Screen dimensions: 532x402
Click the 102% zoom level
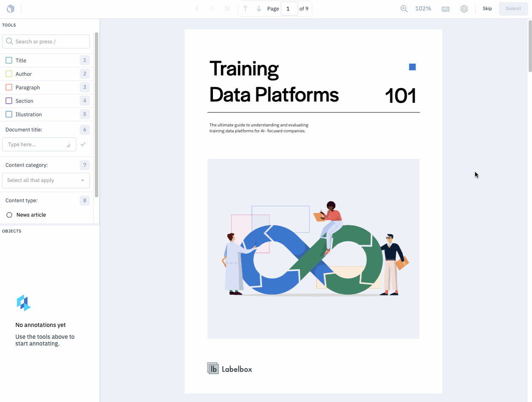(423, 8)
